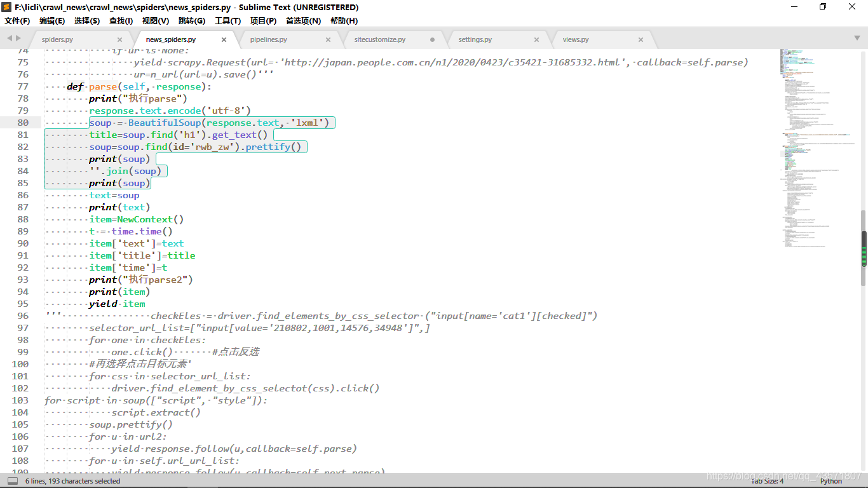This screenshot has width=868, height=488.
Task: Click the unsaved-changes dot on sitecustomize.py tab
Action: point(431,39)
